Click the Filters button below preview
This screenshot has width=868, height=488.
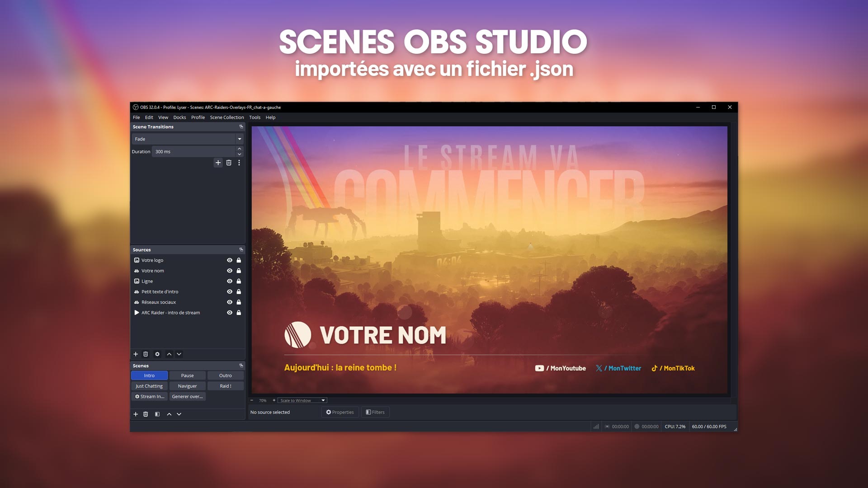tap(375, 412)
